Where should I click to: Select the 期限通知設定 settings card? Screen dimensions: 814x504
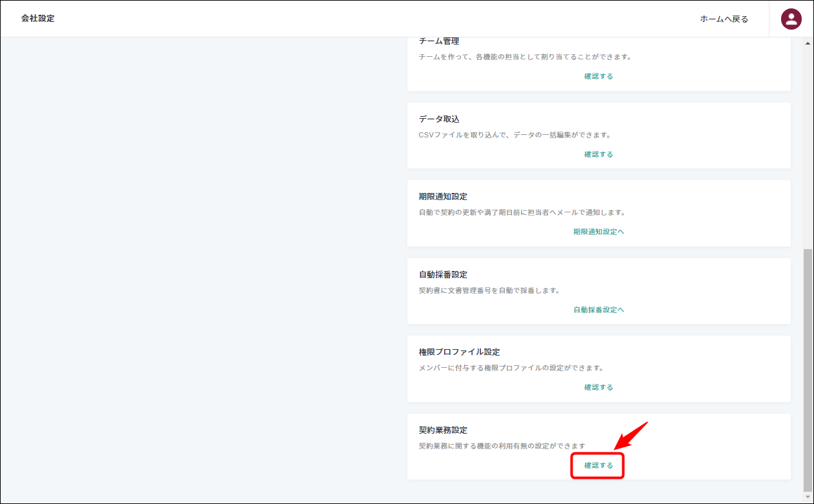598,213
